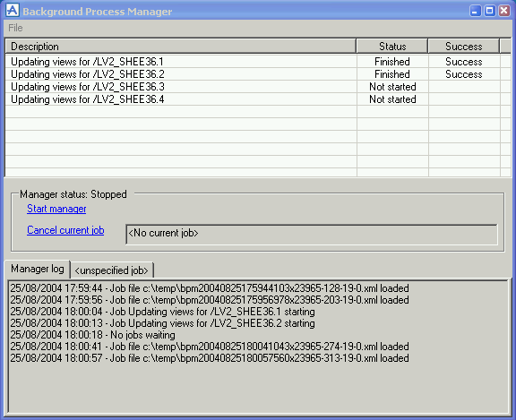
Task: Click the Description column header
Action: [180, 47]
